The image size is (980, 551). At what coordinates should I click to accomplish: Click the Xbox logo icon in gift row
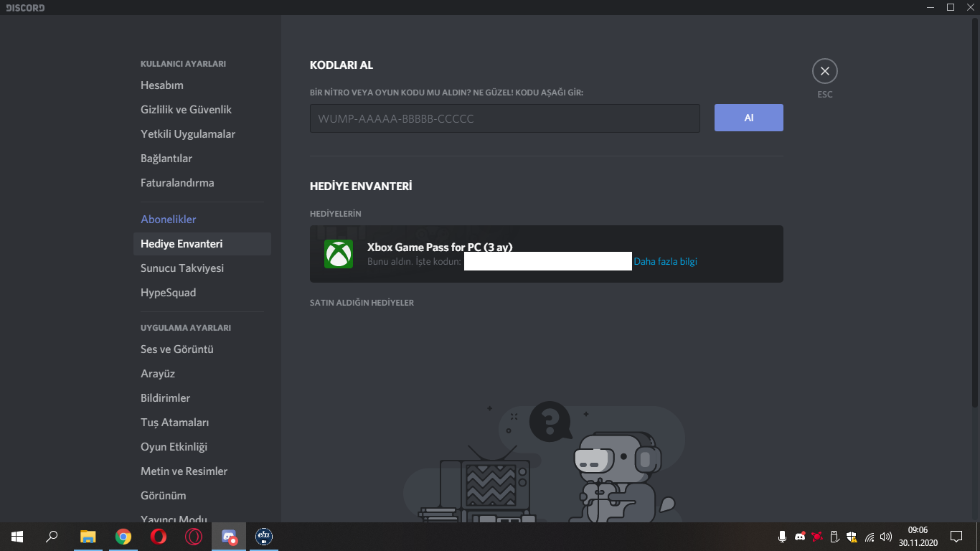pyautogui.click(x=339, y=254)
